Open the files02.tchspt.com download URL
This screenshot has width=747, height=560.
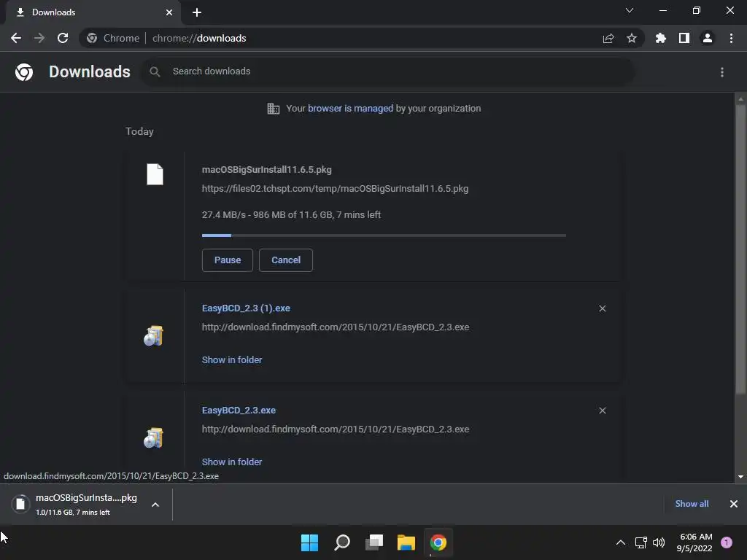click(x=335, y=189)
